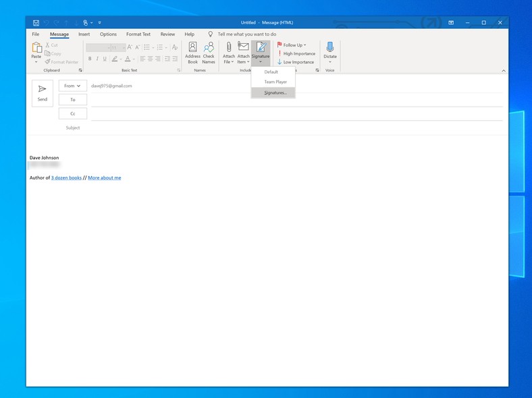The width and height of the screenshot is (532, 398).
Task: Open the Address Book
Action: tap(192, 53)
